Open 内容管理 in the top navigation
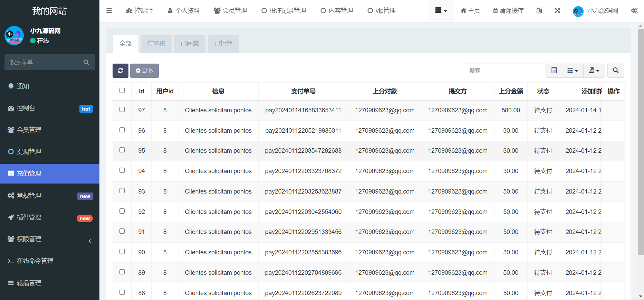This screenshot has height=300, width=644. 337,11
